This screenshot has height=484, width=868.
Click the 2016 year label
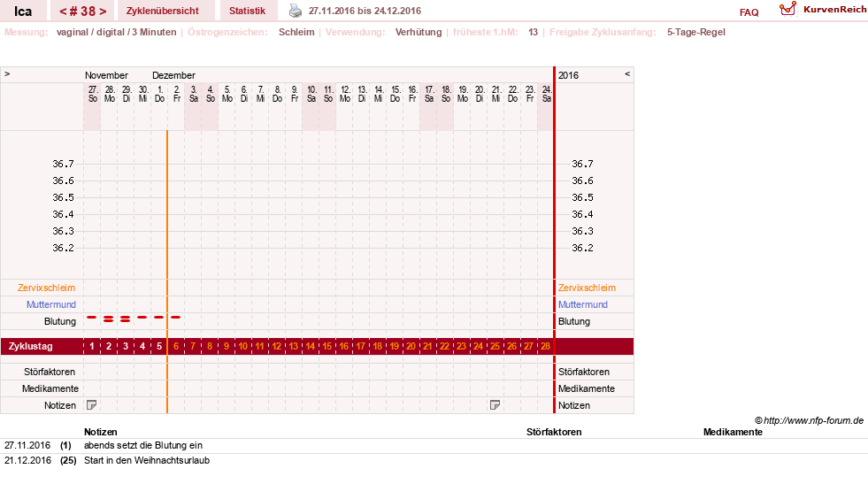(569, 75)
